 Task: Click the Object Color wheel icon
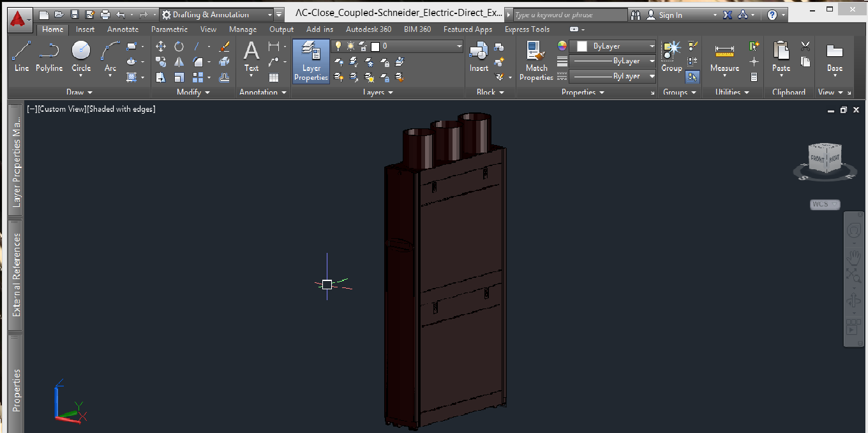tap(562, 46)
